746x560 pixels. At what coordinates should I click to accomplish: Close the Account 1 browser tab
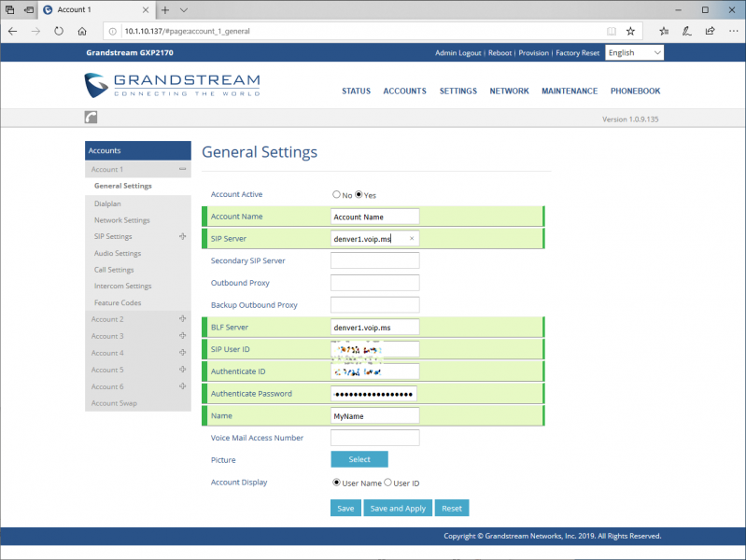coord(146,10)
